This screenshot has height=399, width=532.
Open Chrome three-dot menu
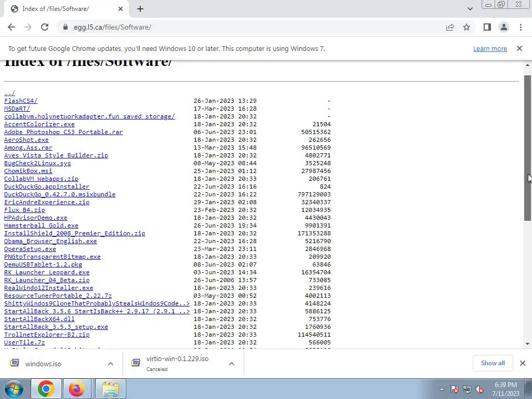[x=521, y=27]
